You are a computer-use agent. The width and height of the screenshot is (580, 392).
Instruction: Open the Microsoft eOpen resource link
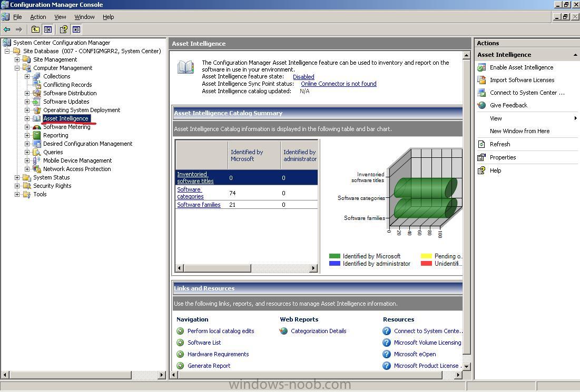(x=415, y=354)
